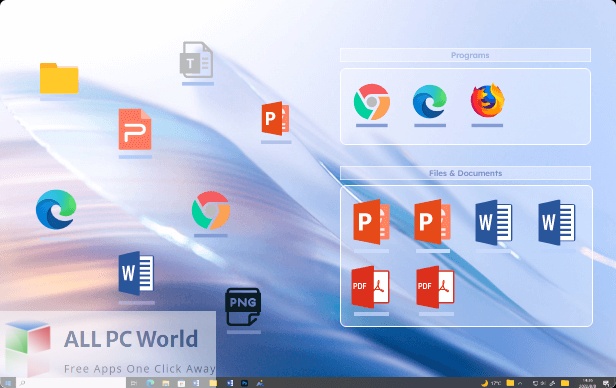Screen dimensions: 616x388
Task: Click the taskbar search box
Action: [71, 383]
